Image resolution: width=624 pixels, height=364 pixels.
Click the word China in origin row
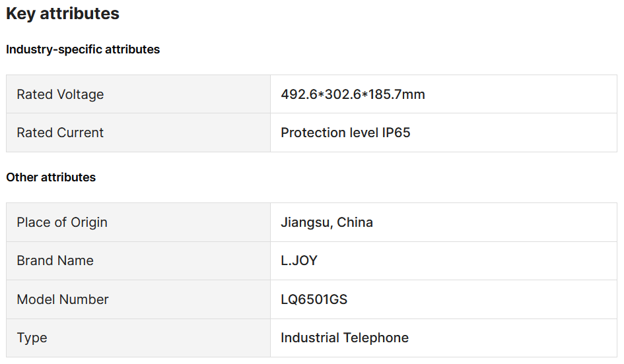(x=355, y=222)
